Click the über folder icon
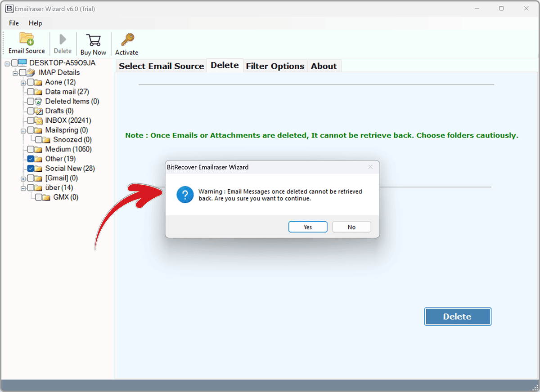Image resolution: width=540 pixels, height=392 pixels. (39, 187)
